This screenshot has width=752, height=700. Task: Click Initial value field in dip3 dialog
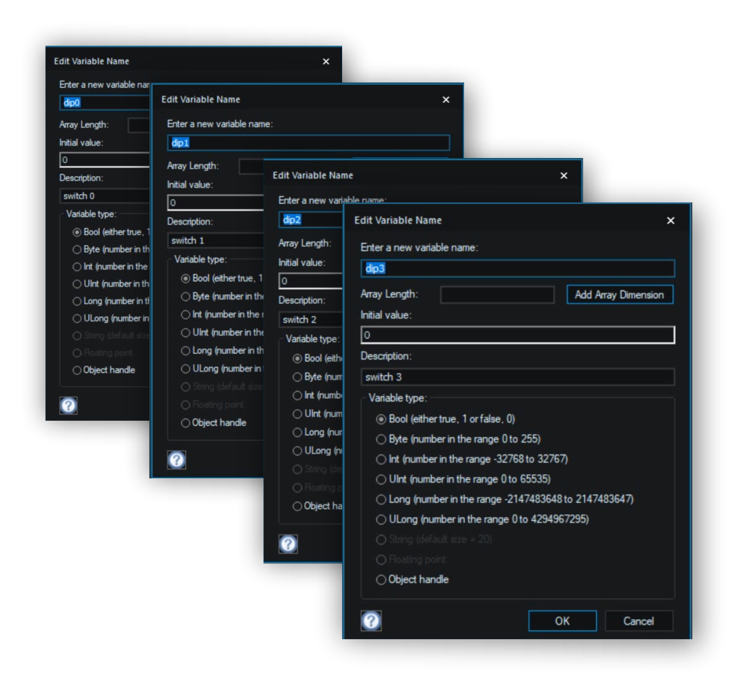click(x=518, y=335)
